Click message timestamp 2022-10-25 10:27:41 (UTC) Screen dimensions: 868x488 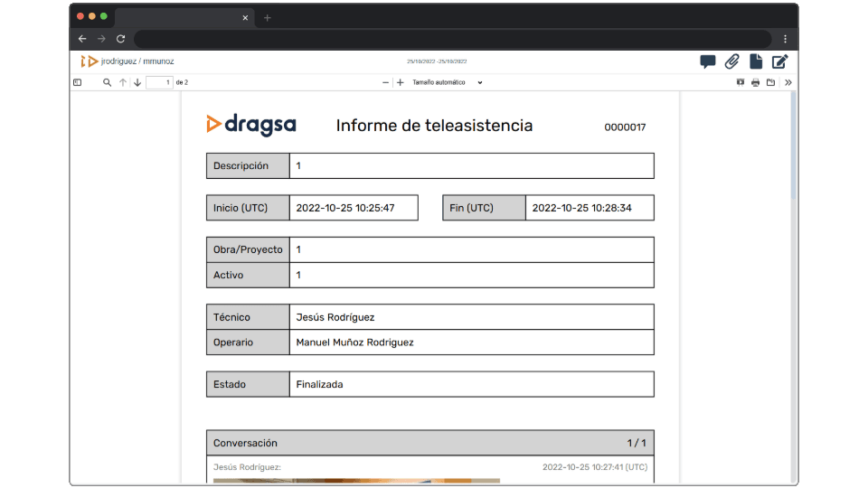click(595, 467)
